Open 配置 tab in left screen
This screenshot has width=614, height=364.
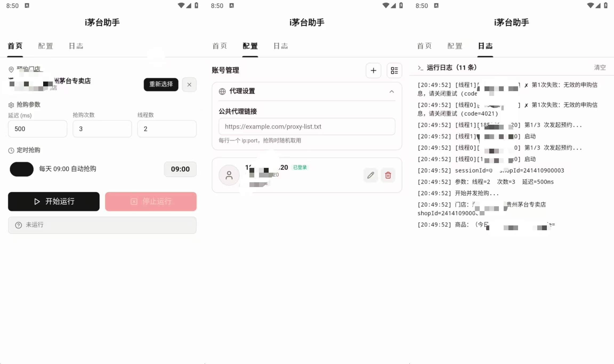pos(46,46)
